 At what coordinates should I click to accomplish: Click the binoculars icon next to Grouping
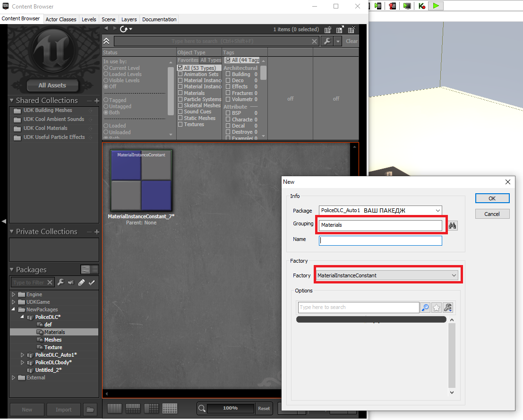pos(452,226)
